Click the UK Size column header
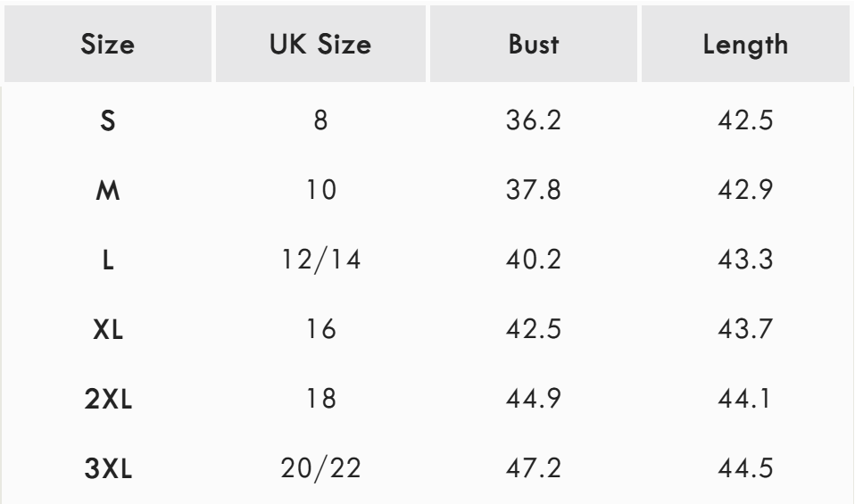The image size is (855, 504). pos(320,45)
